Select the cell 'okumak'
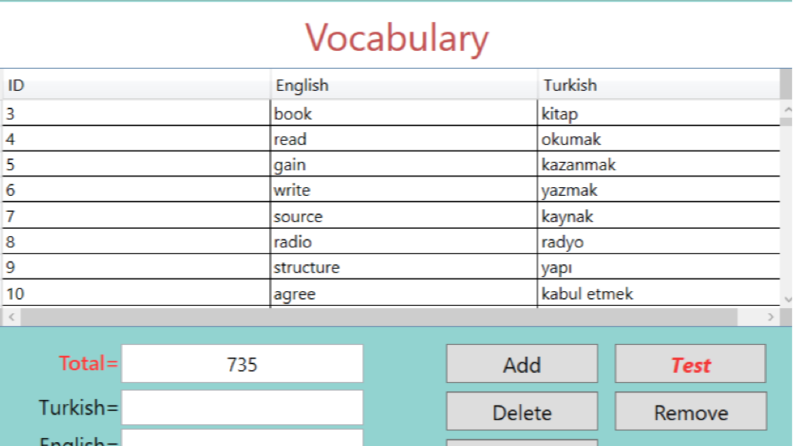793x446 pixels. point(658,139)
